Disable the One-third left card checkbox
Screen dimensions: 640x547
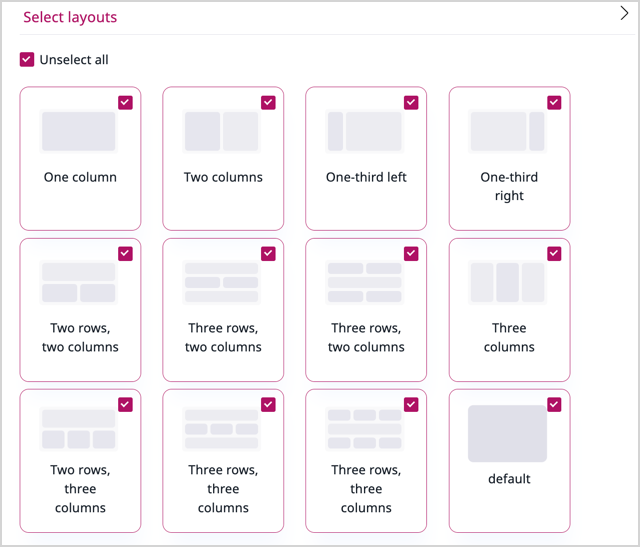click(x=411, y=102)
